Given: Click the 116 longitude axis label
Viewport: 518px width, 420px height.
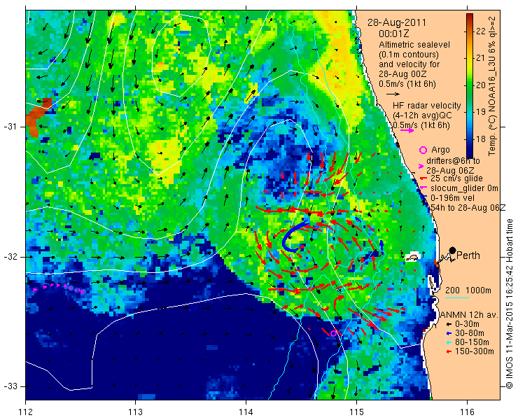Looking at the screenshot, I should point(467,412).
